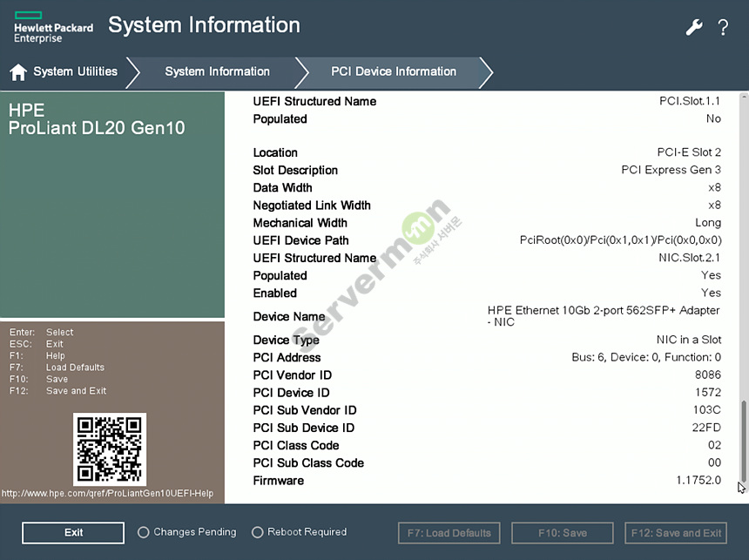The width and height of the screenshot is (749, 560).
Task: Select PCI Sub Vendor ID value 103C
Action: (707, 410)
